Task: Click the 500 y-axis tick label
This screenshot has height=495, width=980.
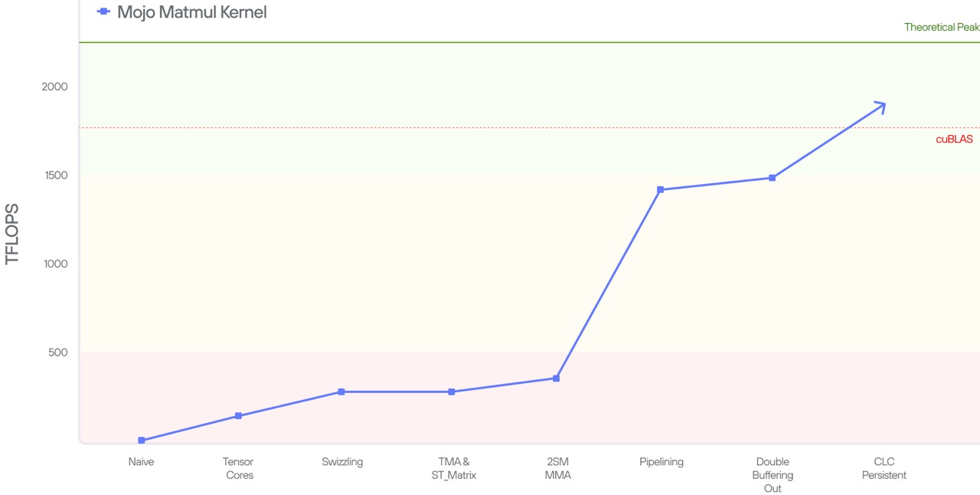Action: point(58,352)
